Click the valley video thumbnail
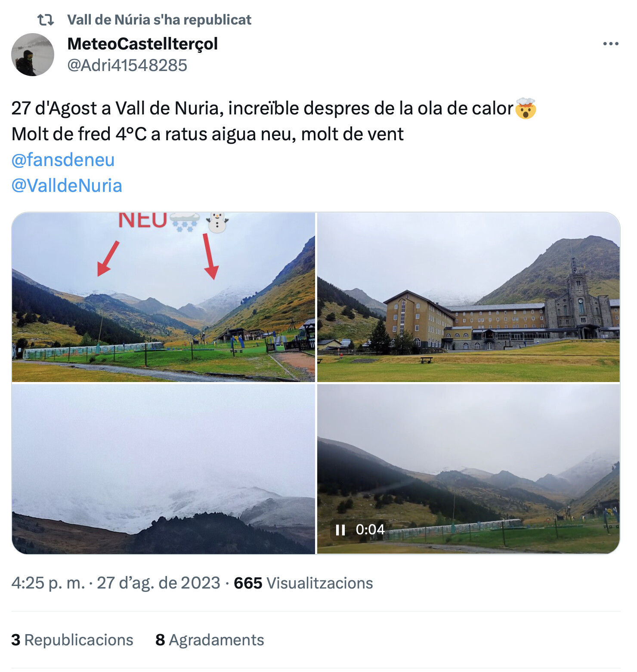This screenshot has width=637, height=672. point(468,469)
